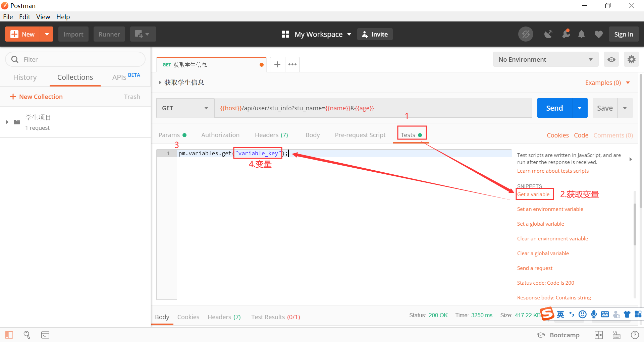Screen dimensions: 644x342
Task: Open the File menu
Action: click(8, 17)
